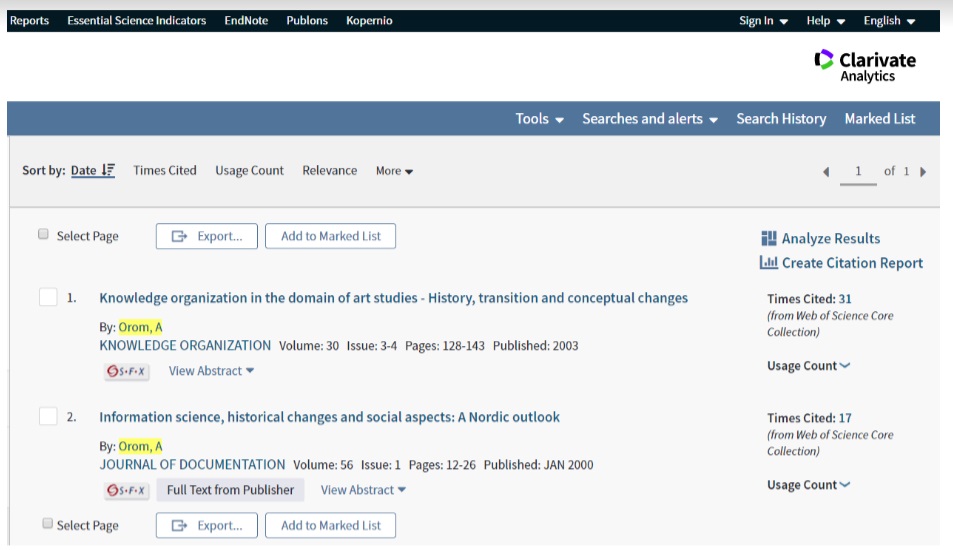Tick the checkbox for result 2

click(x=48, y=416)
